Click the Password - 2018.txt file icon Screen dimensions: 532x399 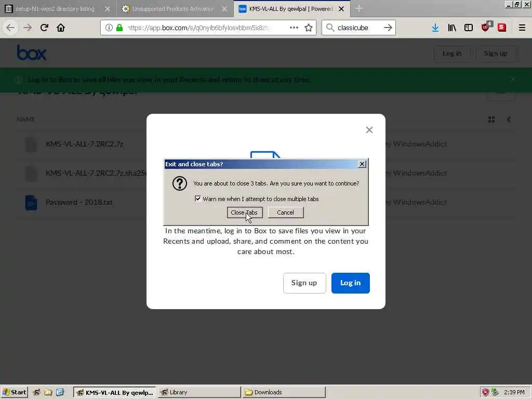(31, 203)
